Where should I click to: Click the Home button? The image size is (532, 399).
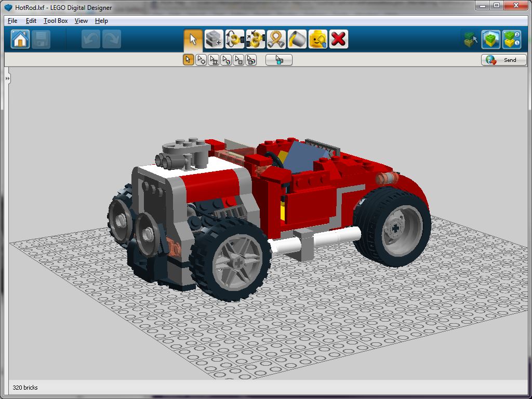click(19, 38)
